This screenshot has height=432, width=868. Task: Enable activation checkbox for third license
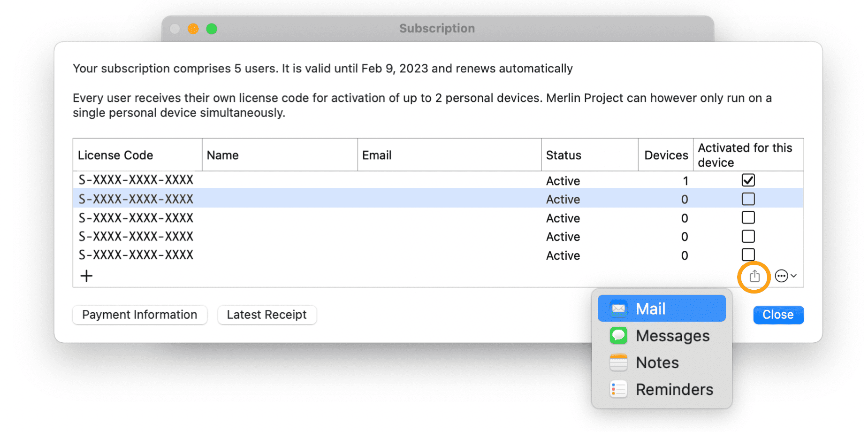tap(748, 218)
